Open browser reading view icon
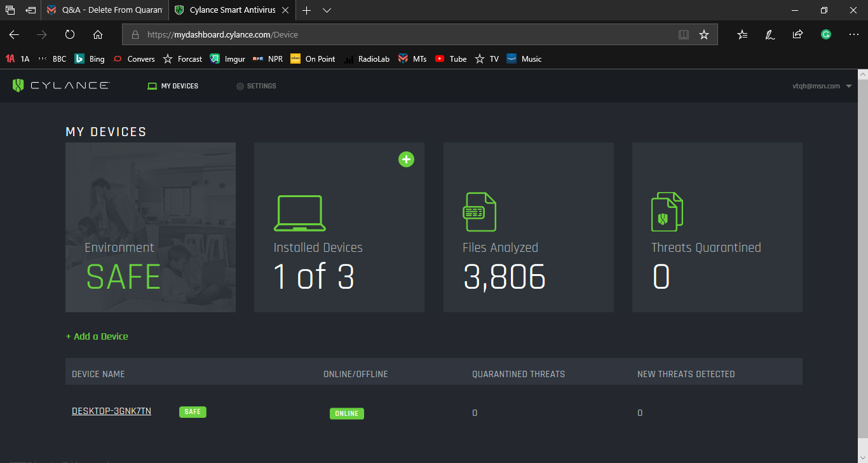 pyautogui.click(x=684, y=35)
